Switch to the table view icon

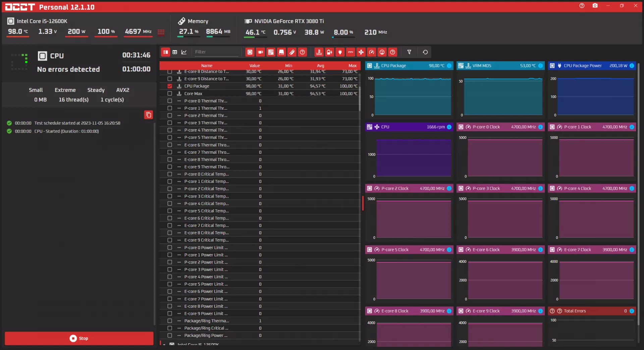pos(175,52)
